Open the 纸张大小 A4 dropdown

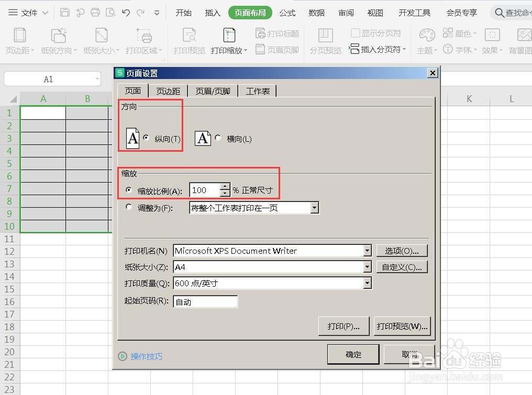pyautogui.click(x=368, y=267)
